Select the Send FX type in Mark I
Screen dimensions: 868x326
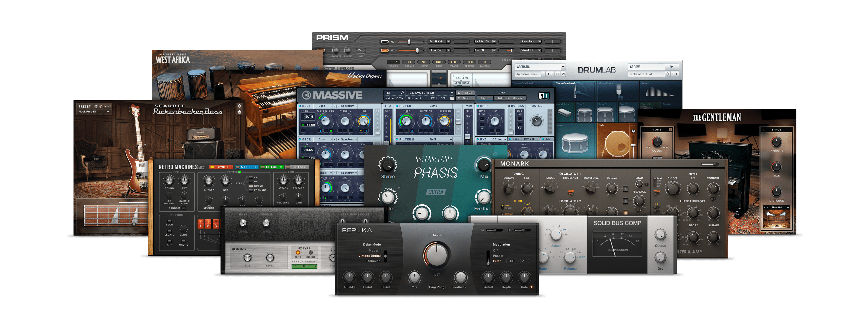point(298,252)
